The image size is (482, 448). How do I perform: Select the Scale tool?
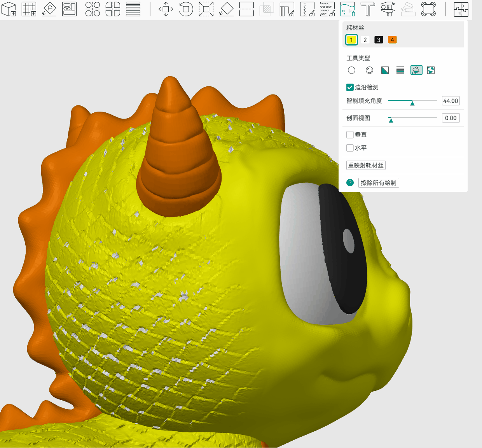(206, 9)
